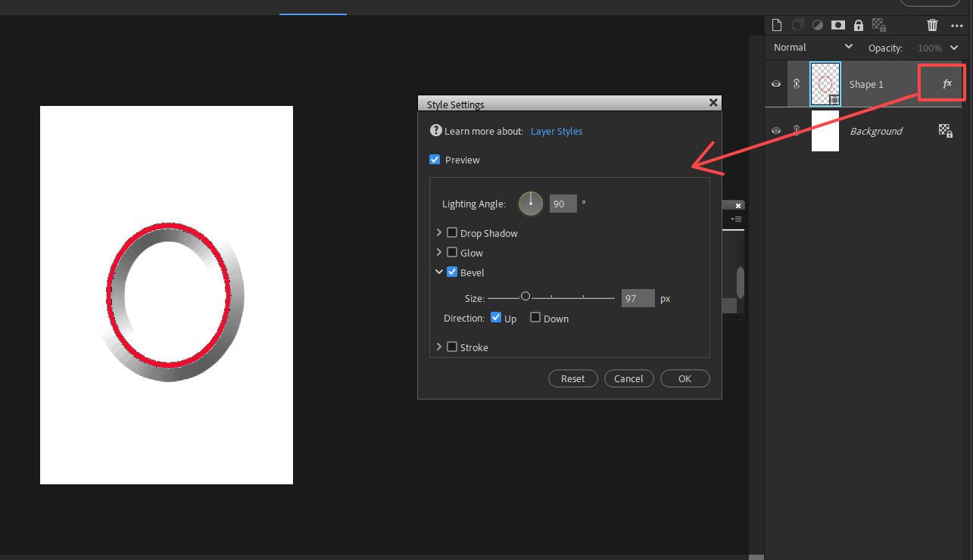Select the highlighted document tab at top
The width and height of the screenshot is (973, 560).
[313, 7]
